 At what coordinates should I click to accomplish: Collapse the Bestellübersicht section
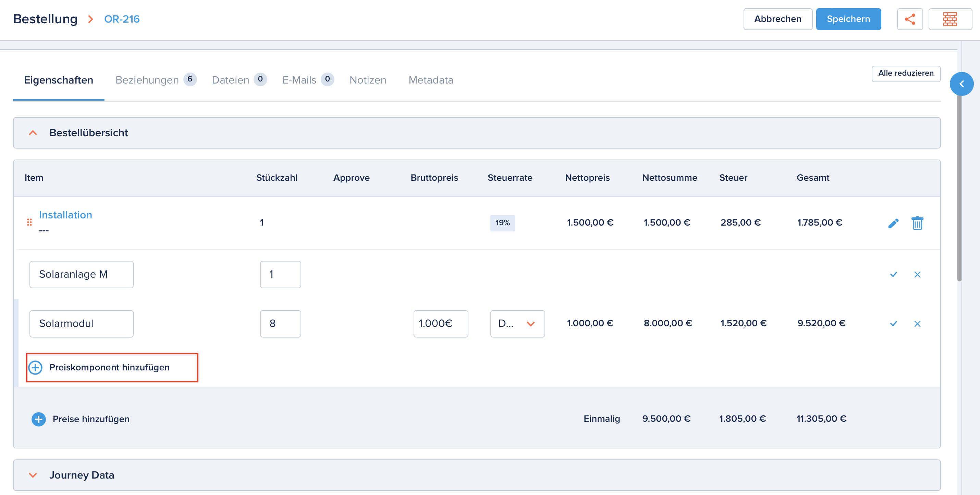(33, 133)
